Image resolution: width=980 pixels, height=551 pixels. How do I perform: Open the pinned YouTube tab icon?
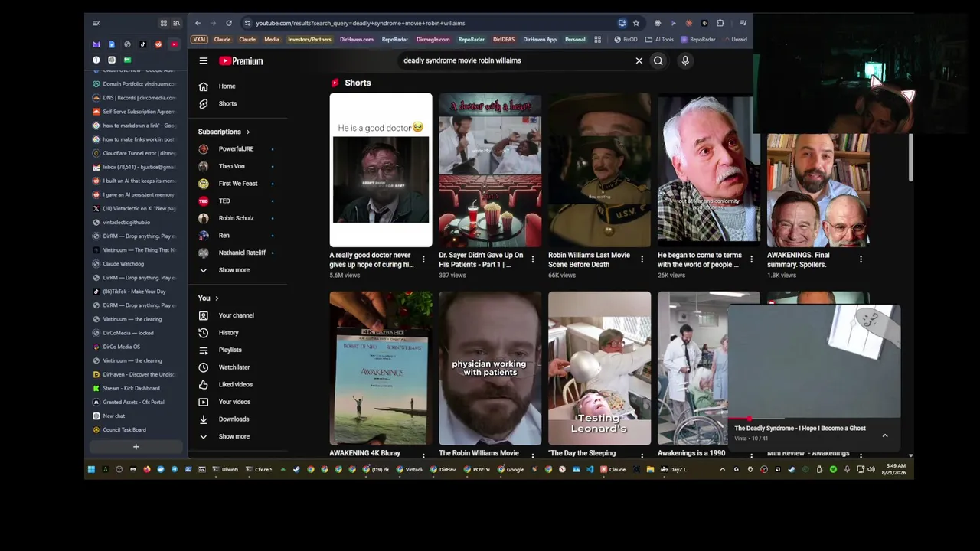pos(174,44)
